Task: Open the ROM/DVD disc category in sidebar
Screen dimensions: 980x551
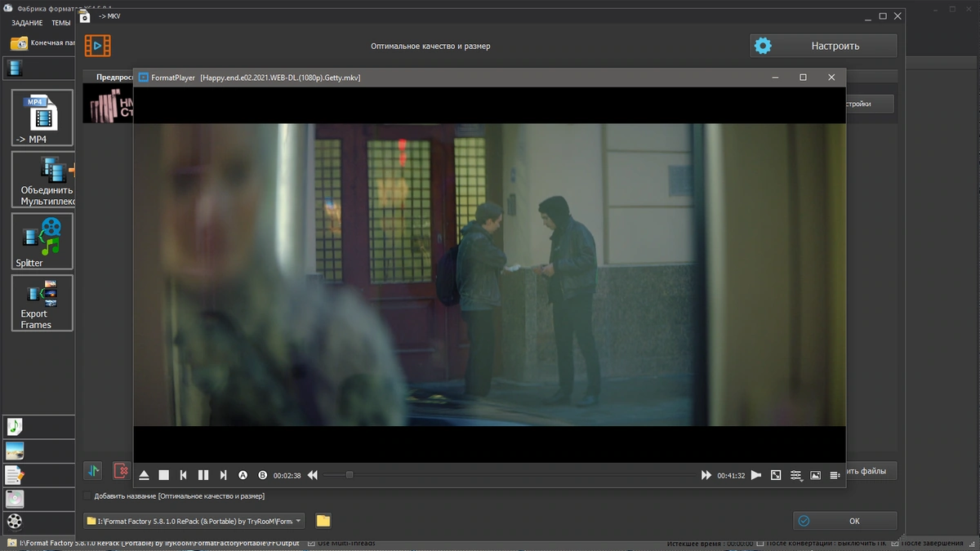Action: pos(15,498)
